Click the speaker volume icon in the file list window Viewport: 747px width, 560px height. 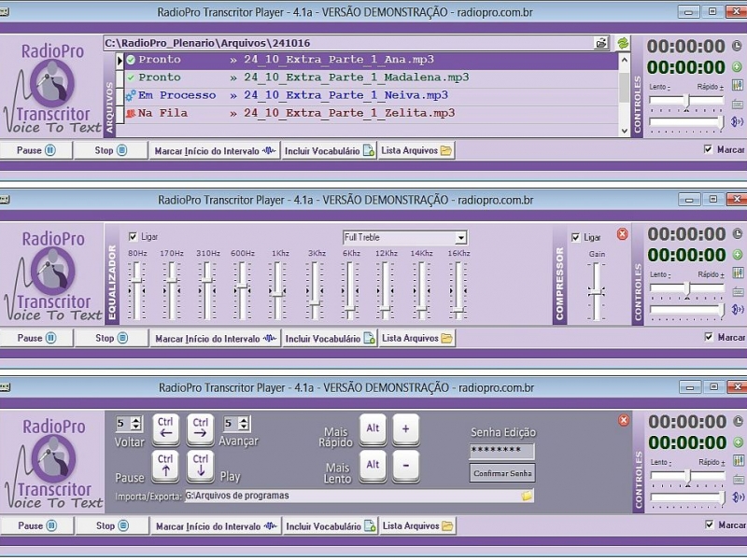coord(738,122)
